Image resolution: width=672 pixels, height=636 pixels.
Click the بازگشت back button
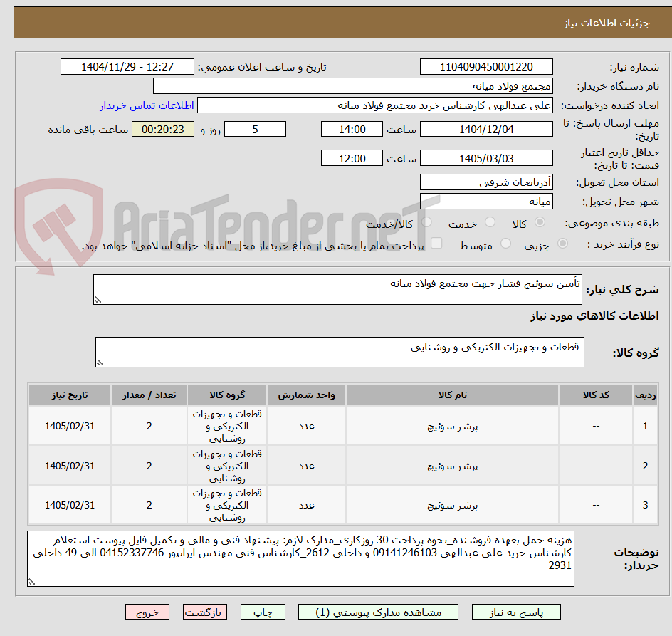point(204,612)
